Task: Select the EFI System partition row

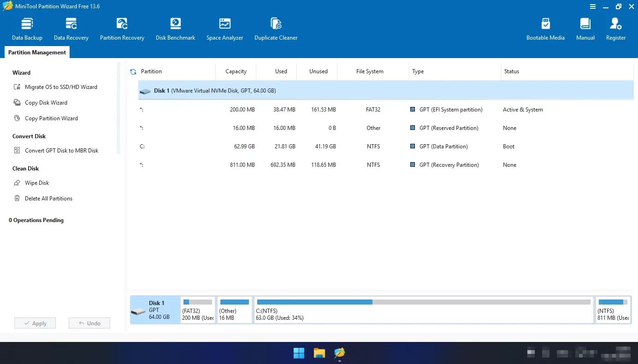Action: pyautogui.click(x=386, y=110)
